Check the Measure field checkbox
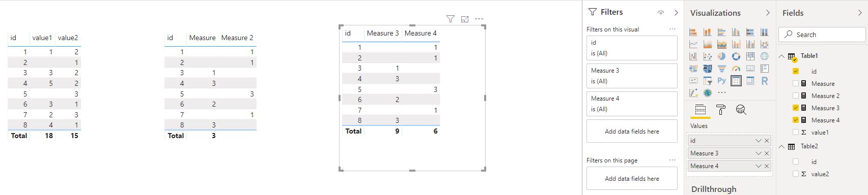868x195 pixels. tap(796, 83)
